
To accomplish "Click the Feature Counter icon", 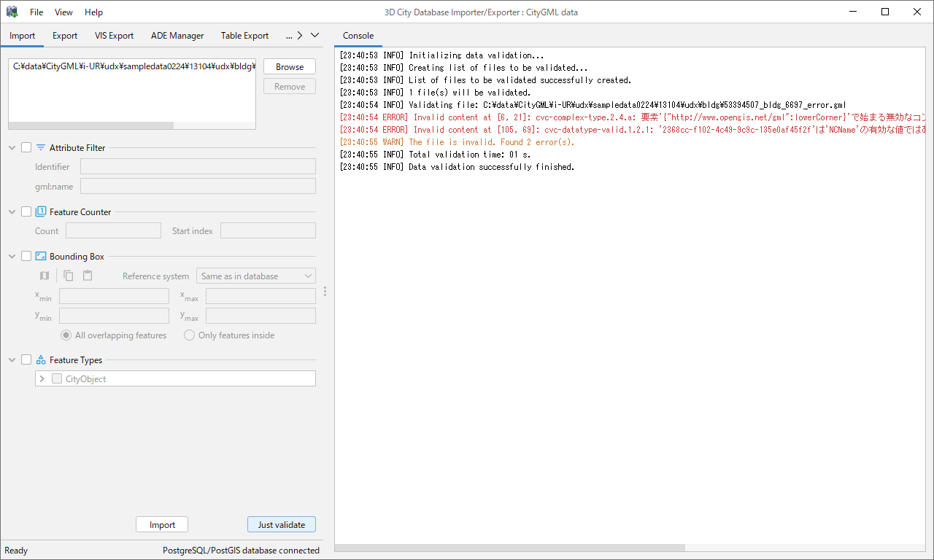I will coord(41,211).
